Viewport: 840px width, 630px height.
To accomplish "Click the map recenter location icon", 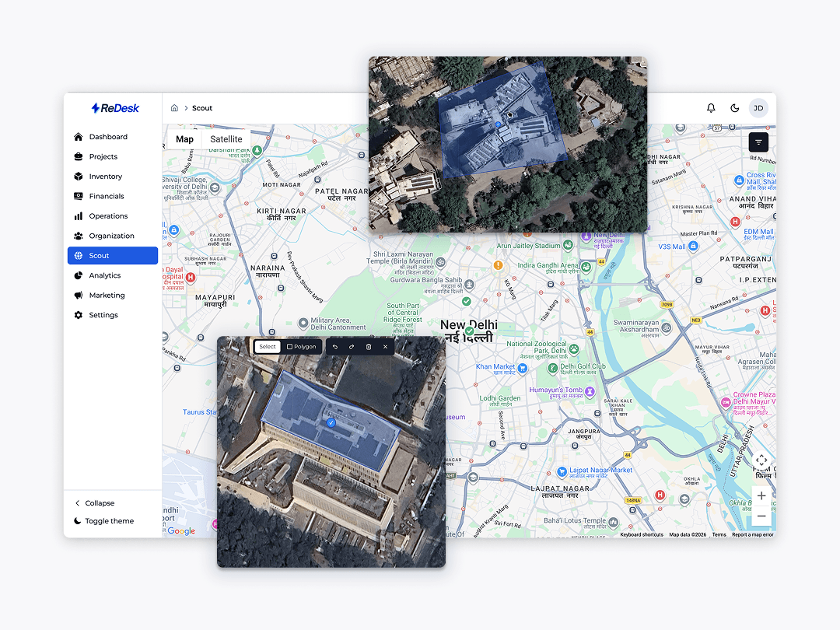I will 761,460.
